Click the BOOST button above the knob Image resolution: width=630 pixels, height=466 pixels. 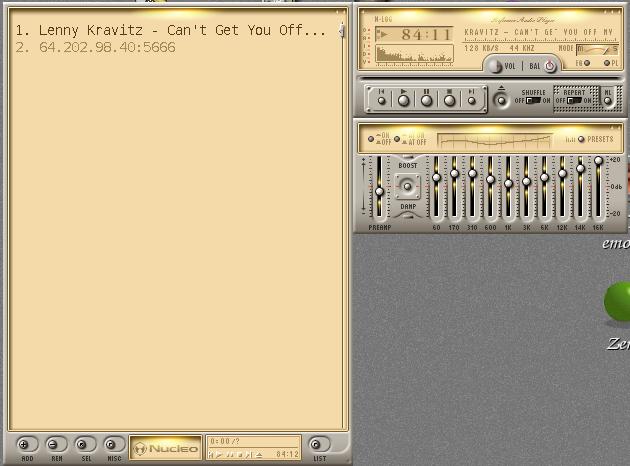(x=408, y=157)
